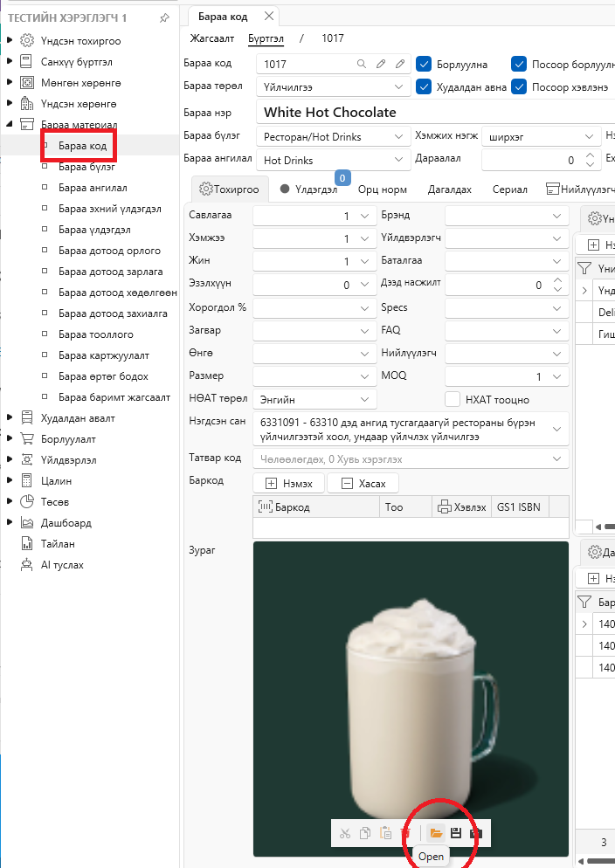Click the White Hot Chocolate product image
This screenshot has width=615, height=868.
click(x=411, y=699)
